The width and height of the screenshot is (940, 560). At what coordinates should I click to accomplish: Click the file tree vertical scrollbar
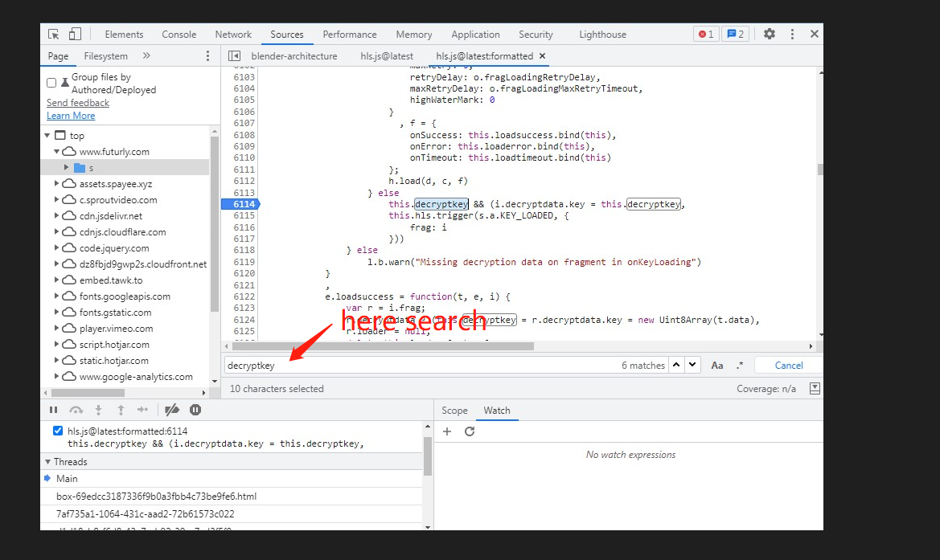(x=215, y=225)
